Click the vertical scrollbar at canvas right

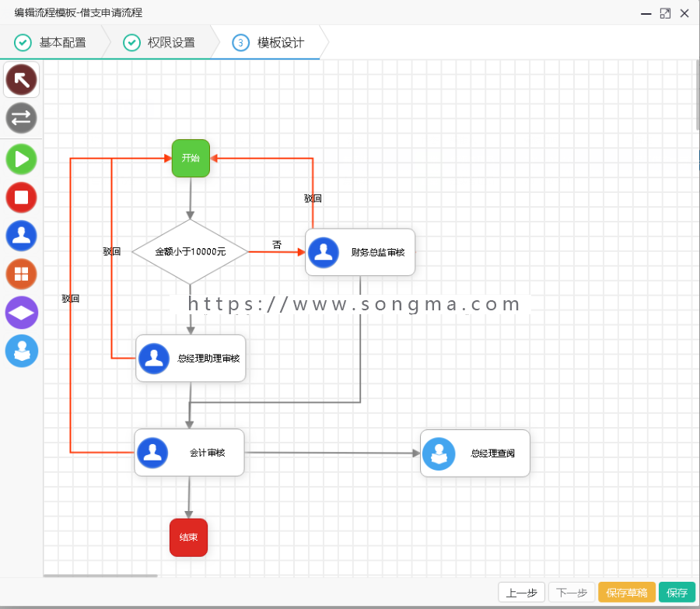click(x=698, y=95)
